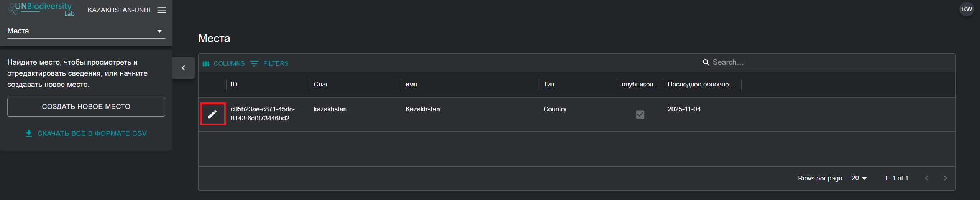Collapse the sidebar with the left chevron
The width and height of the screenshot is (980, 200).
point(183,68)
